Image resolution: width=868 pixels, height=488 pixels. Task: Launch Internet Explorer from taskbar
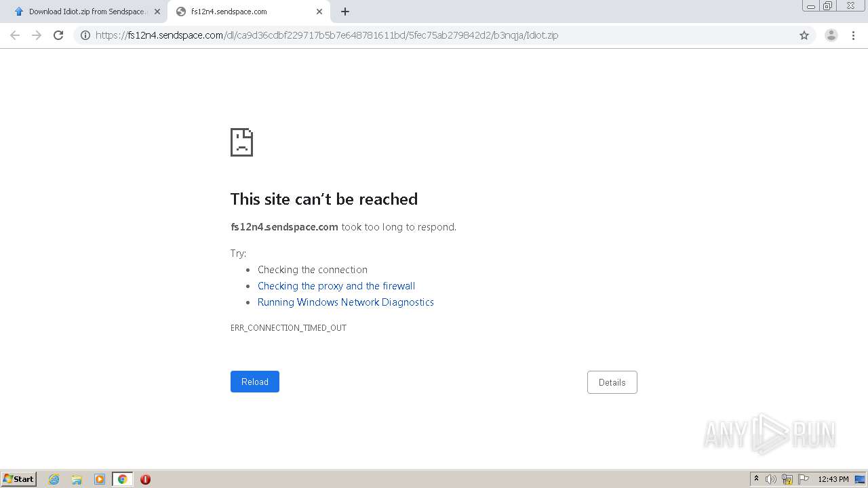[54, 479]
